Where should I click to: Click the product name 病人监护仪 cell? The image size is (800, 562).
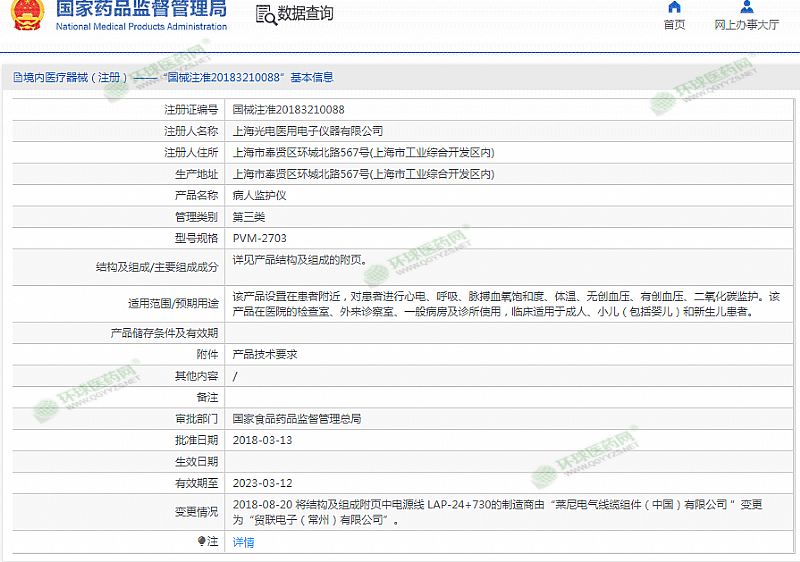tap(259, 195)
